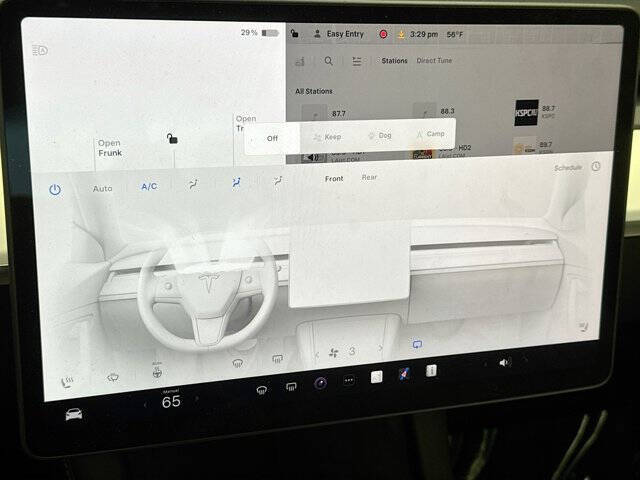Toggle the A/C button
Image resolution: width=640 pixels, height=480 pixels.
click(x=149, y=187)
